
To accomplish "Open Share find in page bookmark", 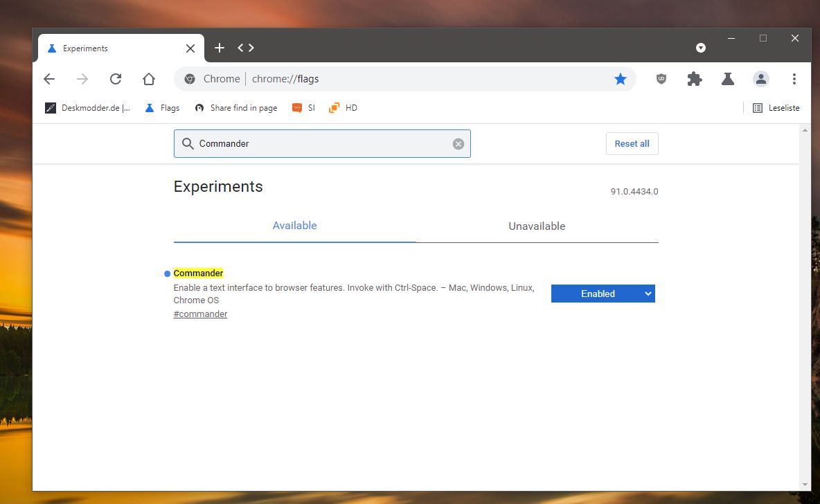I will pyautogui.click(x=236, y=108).
